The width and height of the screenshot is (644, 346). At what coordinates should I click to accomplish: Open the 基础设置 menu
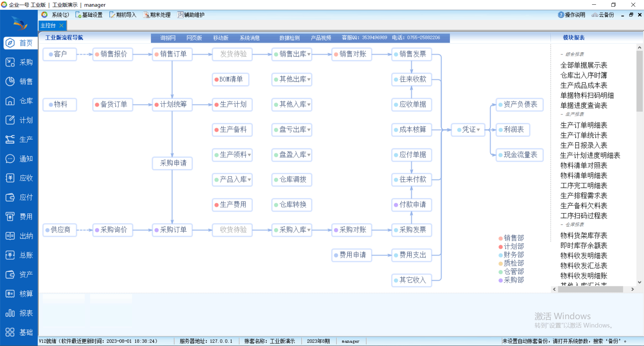(x=89, y=15)
